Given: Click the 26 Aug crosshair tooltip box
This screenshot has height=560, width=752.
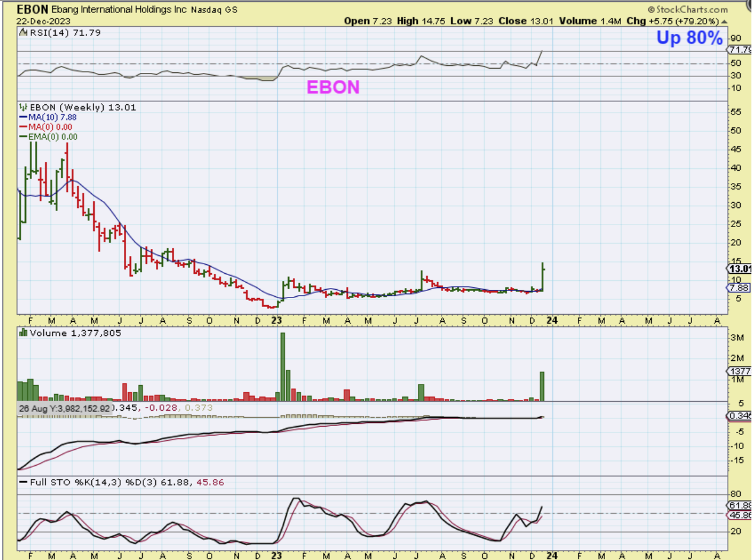Looking at the screenshot, I should [64, 408].
